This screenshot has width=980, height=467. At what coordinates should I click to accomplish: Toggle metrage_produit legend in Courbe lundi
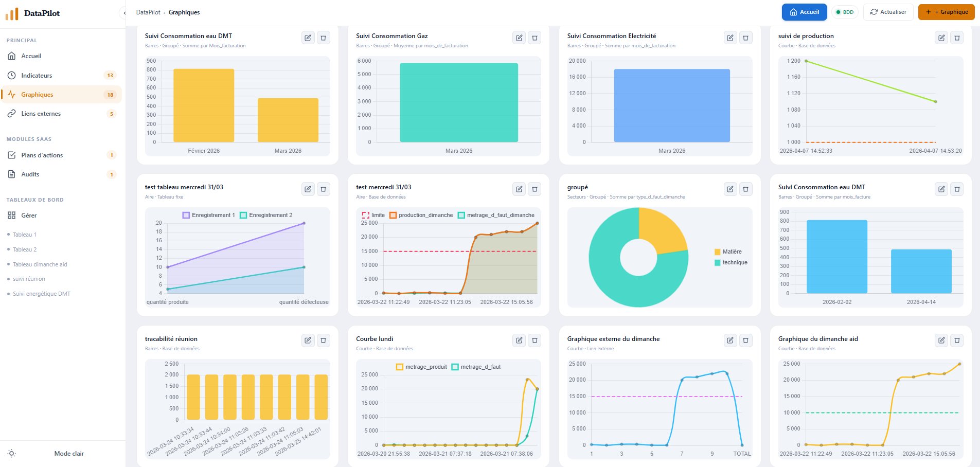click(421, 367)
